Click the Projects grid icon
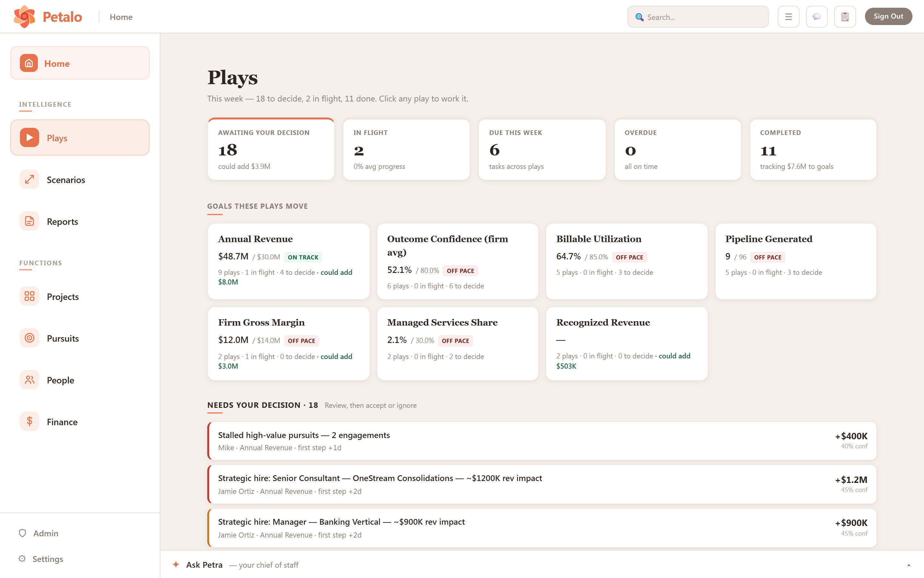924x578 pixels. 30,296
